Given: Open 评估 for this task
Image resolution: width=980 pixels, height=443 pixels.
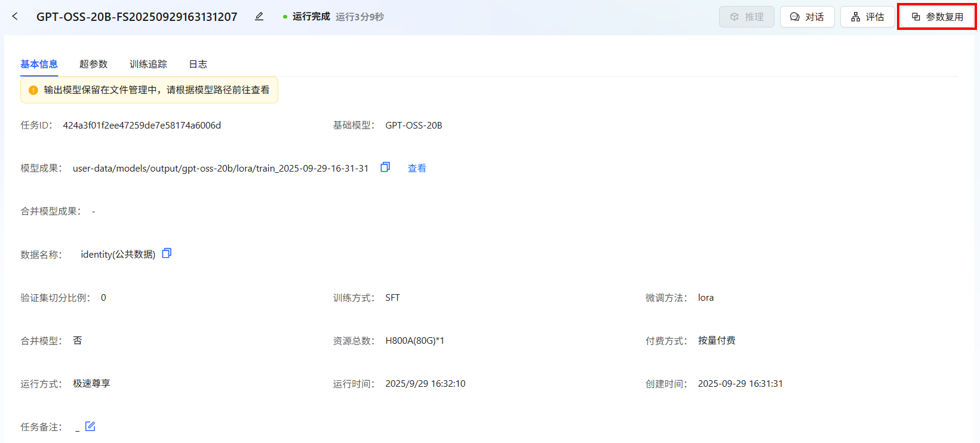Looking at the screenshot, I should [x=867, y=17].
